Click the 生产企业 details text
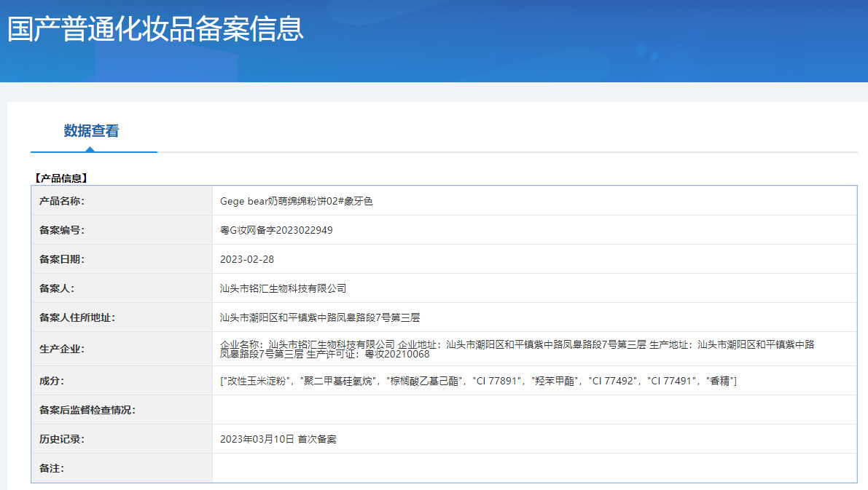The width and height of the screenshot is (868, 490). coord(517,349)
